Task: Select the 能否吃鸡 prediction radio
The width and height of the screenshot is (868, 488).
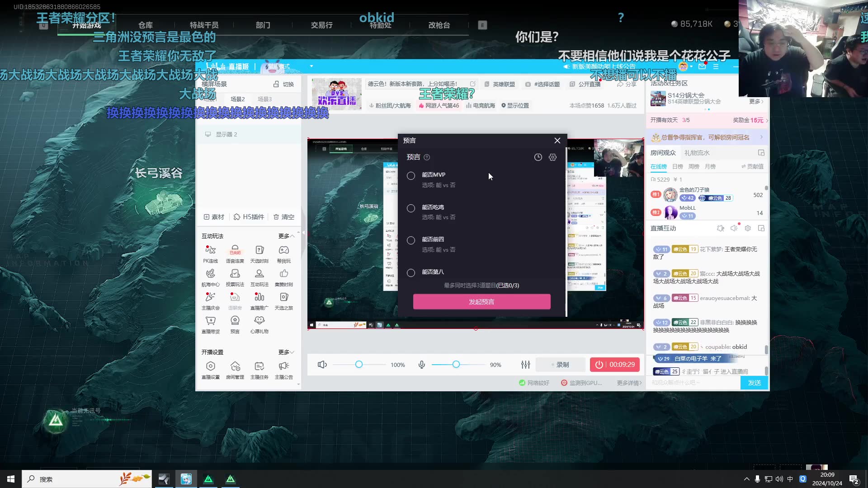Action: [411, 208]
